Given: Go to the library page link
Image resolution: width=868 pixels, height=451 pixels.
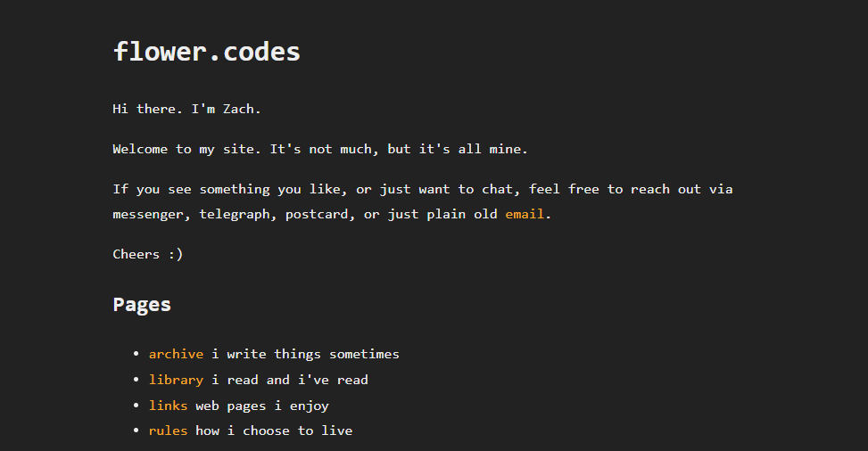Looking at the screenshot, I should (x=176, y=381).
